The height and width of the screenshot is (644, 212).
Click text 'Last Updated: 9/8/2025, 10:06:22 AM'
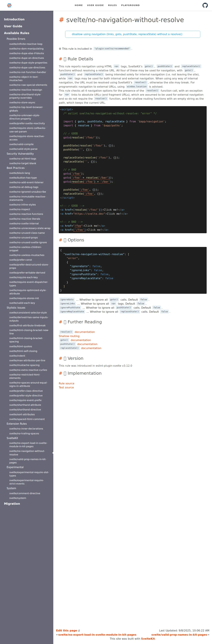(x=184, y=630)
